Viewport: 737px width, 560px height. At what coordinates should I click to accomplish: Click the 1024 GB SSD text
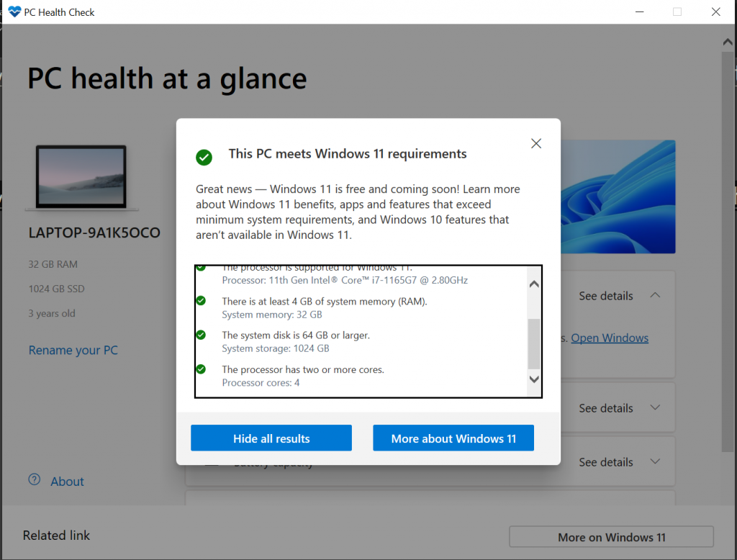(x=56, y=289)
